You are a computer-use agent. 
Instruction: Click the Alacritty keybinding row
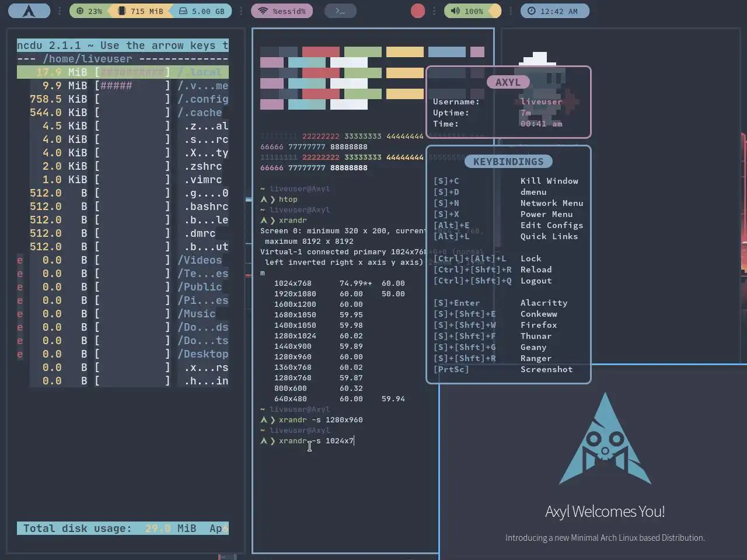click(x=501, y=303)
